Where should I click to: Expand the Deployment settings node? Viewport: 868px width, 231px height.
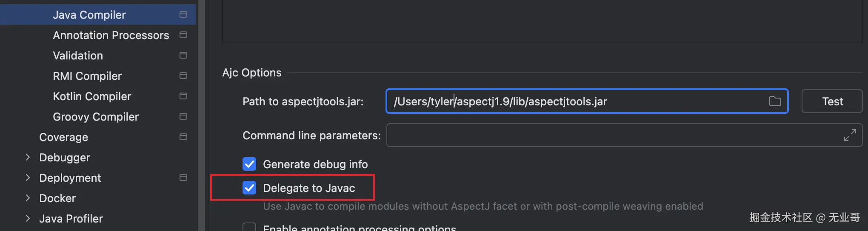[28, 177]
